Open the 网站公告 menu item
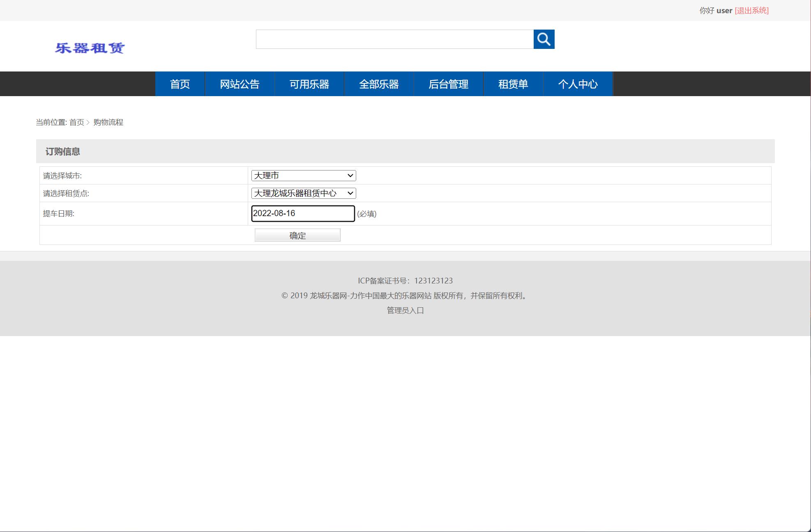Image resolution: width=811 pixels, height=532 pixels. point(240,84)
